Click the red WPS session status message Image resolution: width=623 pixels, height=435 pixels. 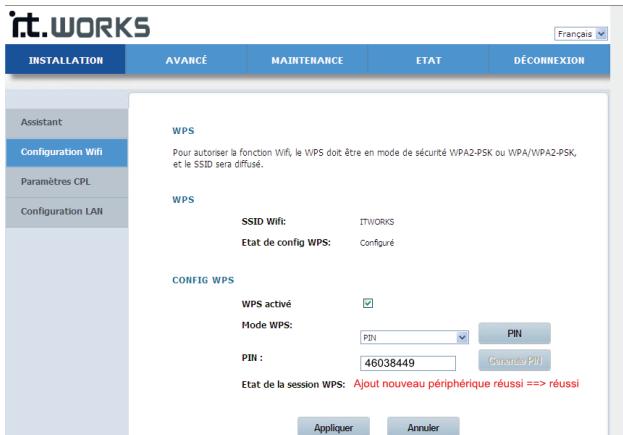[x=466, y=384]
